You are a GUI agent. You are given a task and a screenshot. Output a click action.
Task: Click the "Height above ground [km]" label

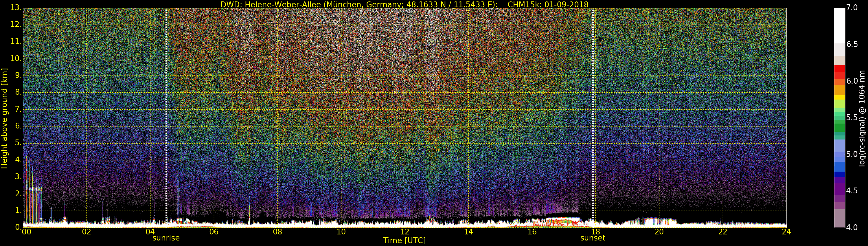click(x=4, y=118)
